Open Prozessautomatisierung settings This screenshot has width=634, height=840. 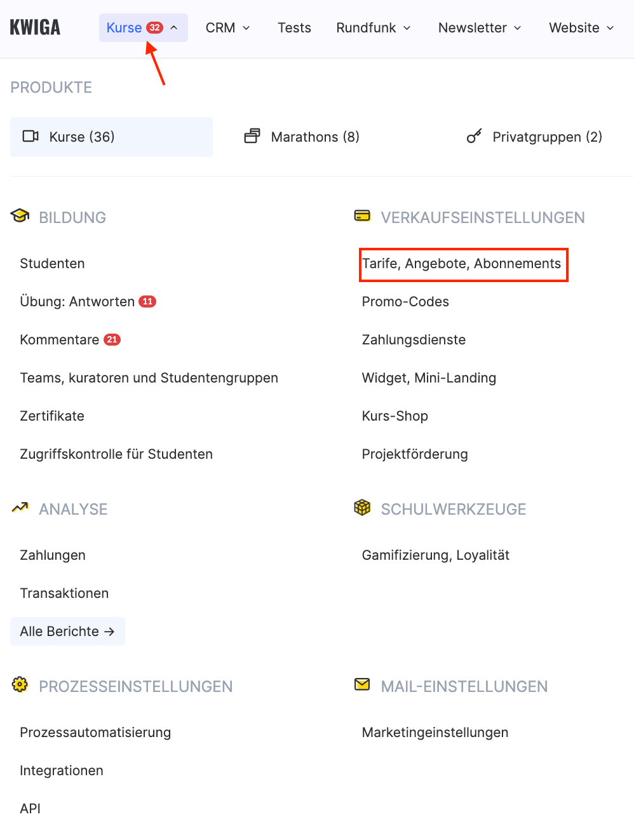95,733
